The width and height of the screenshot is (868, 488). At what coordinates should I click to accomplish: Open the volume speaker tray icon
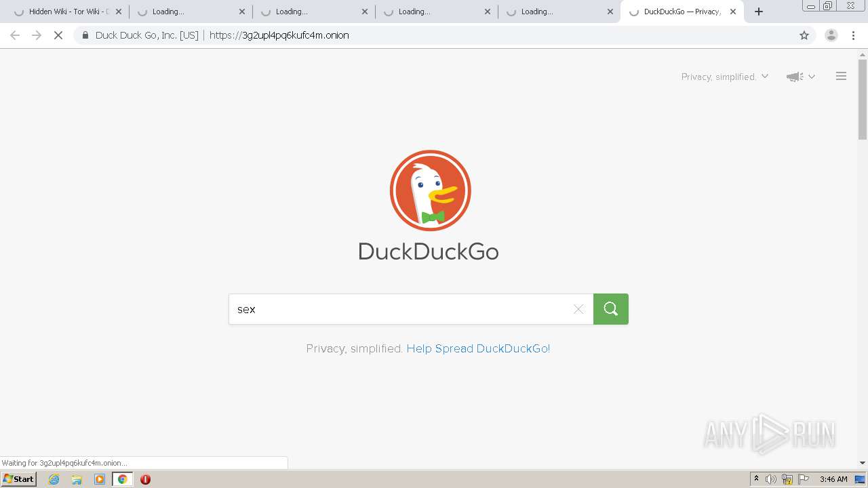(x=771, y=479)
